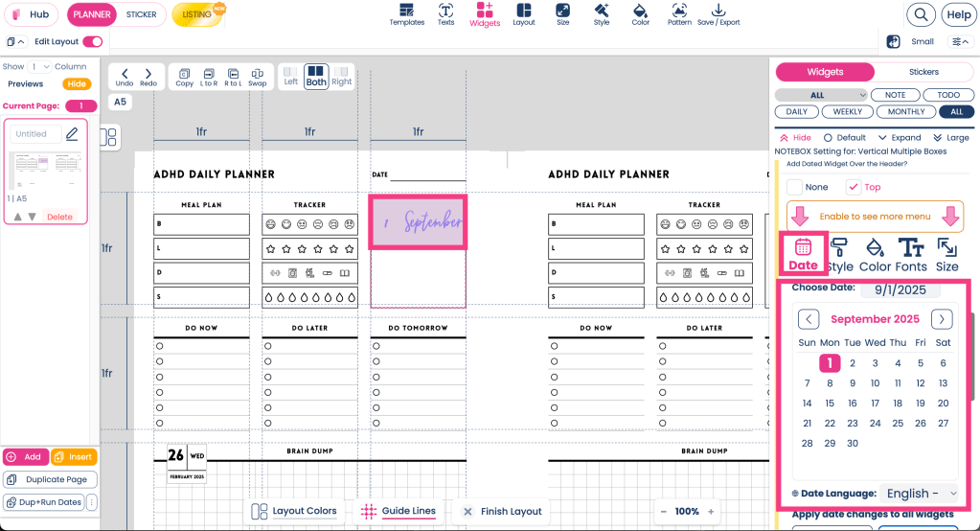980x531 pixels.
Task: Open the ALL widget category dropdown
Action: coord(821,95)
